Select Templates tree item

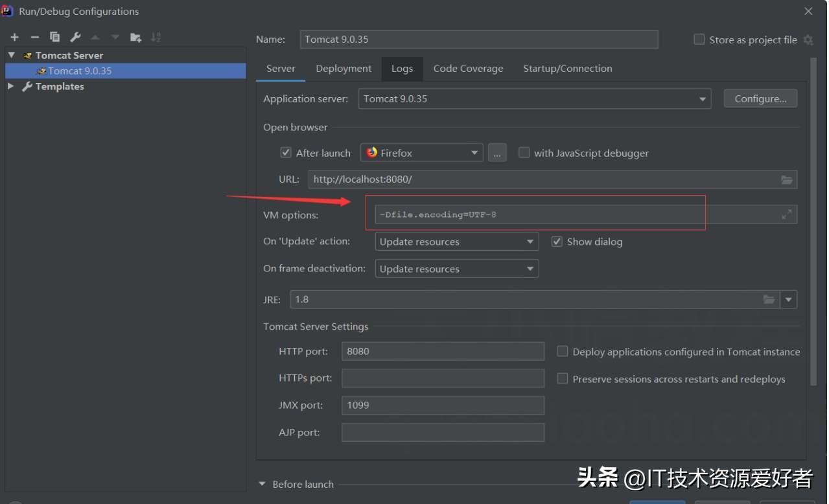60,86
